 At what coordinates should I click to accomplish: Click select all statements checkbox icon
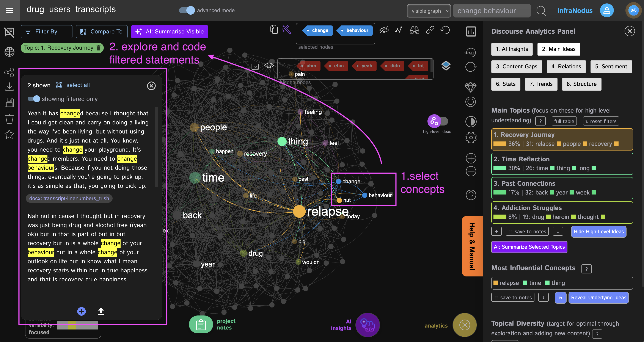[x=59, y=85]
